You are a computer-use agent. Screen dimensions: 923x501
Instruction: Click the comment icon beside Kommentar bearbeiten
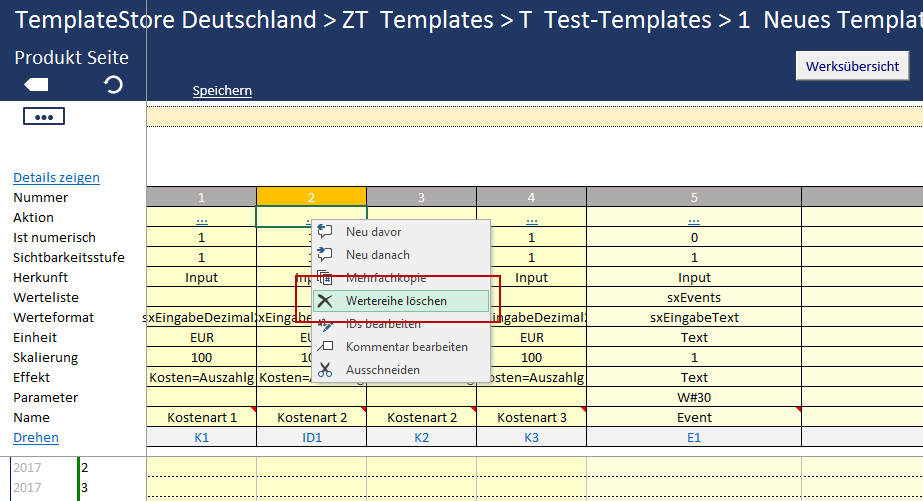pyautogui.click(x=324, y=347)
